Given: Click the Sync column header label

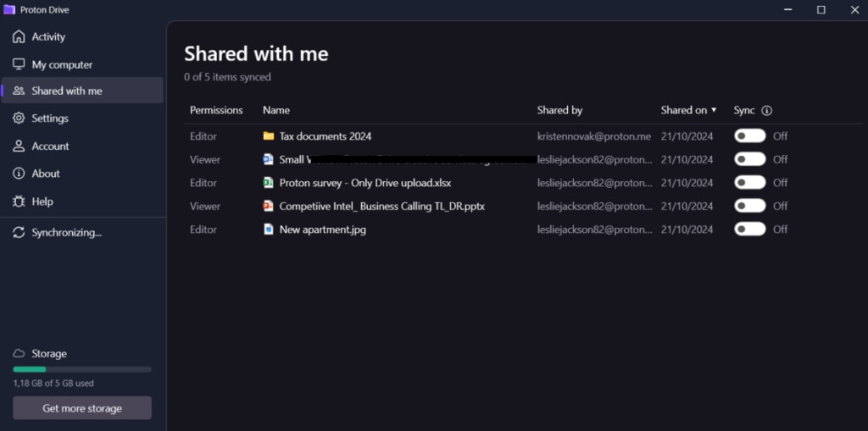Looking at the screenshot, I should coord(744,110).
